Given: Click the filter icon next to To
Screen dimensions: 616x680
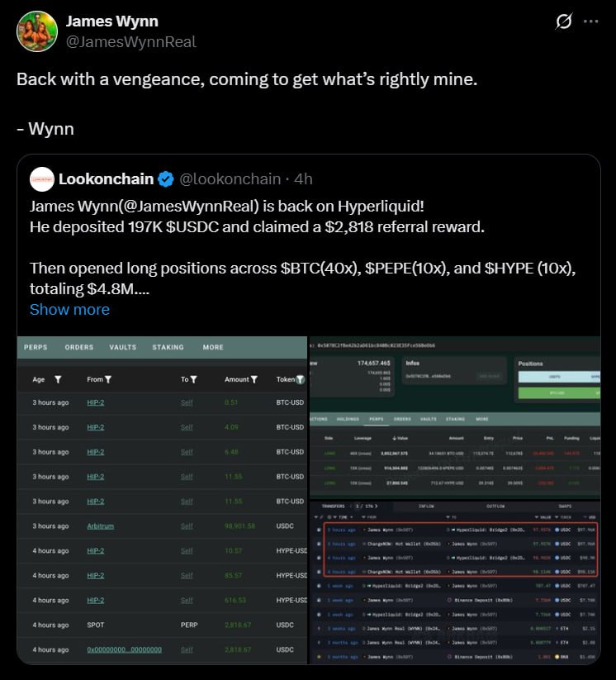Looking at the screenshot, I should click(x=193, y=379).
